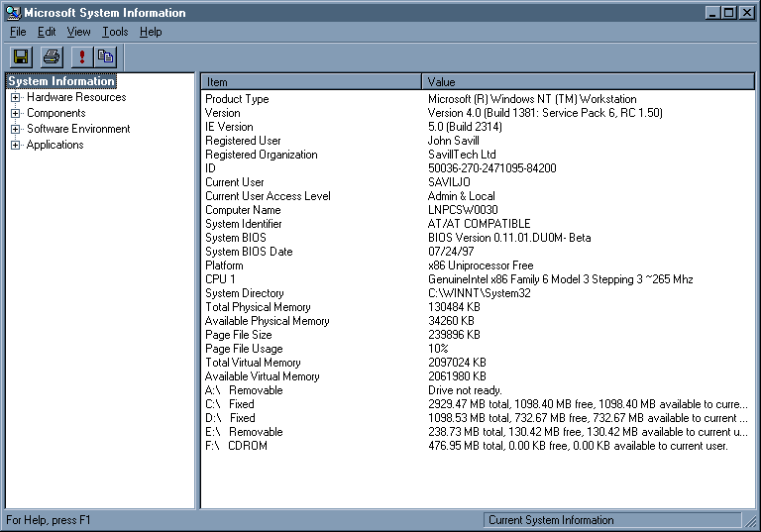The width and height of the screenshot is (761, 532).
Task: Select the System BIOS Date row
Action: [478, 252]
